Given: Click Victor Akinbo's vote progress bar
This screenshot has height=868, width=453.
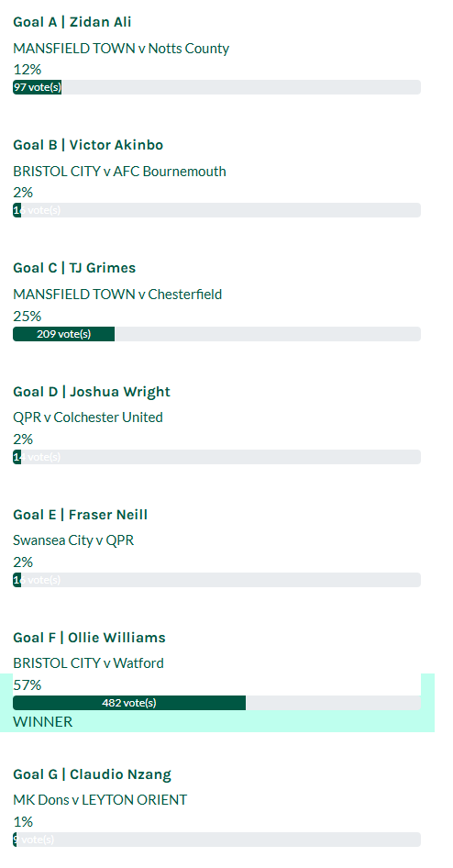Looking at the screenshot, I should (x=216, y=210).
